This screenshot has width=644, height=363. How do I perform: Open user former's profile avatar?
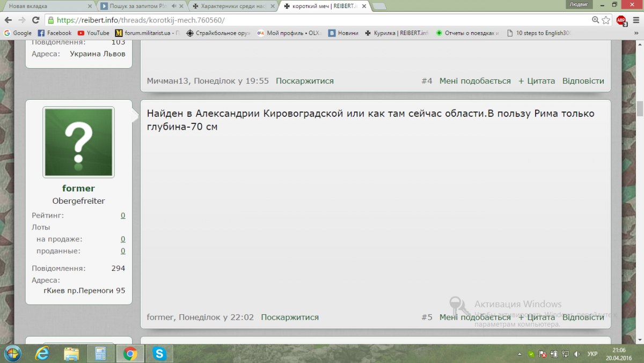(x=78, y=142)
